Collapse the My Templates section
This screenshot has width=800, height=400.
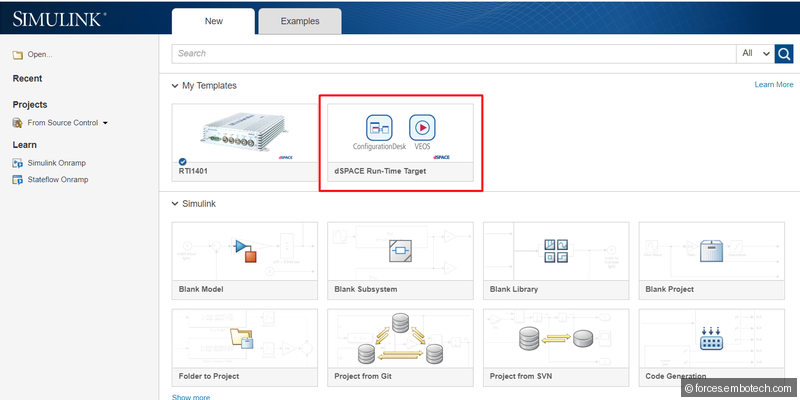[x=175, y=86]
